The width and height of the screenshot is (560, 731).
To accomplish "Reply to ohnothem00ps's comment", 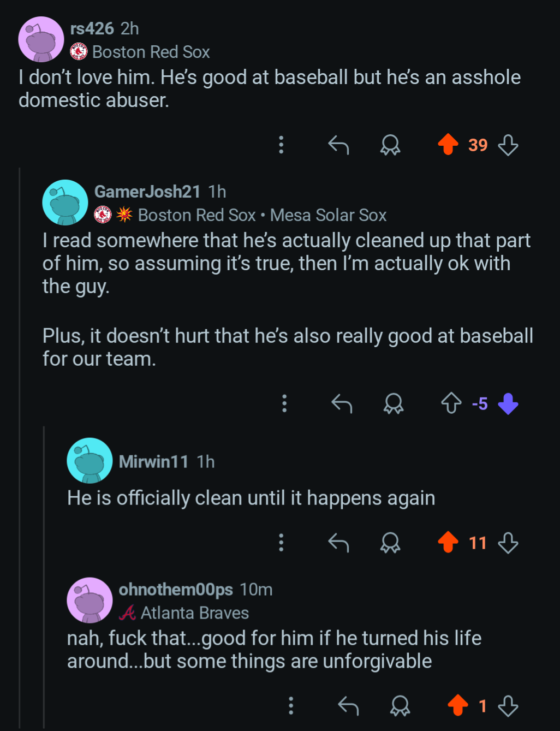I will [348, 706].
